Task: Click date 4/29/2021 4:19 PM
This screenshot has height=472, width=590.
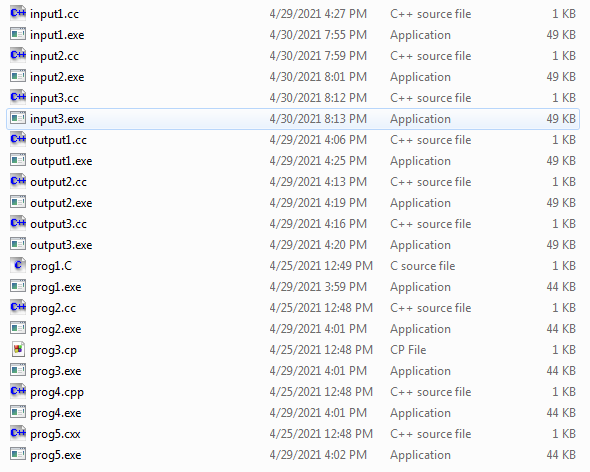Action: click(318, 203)
